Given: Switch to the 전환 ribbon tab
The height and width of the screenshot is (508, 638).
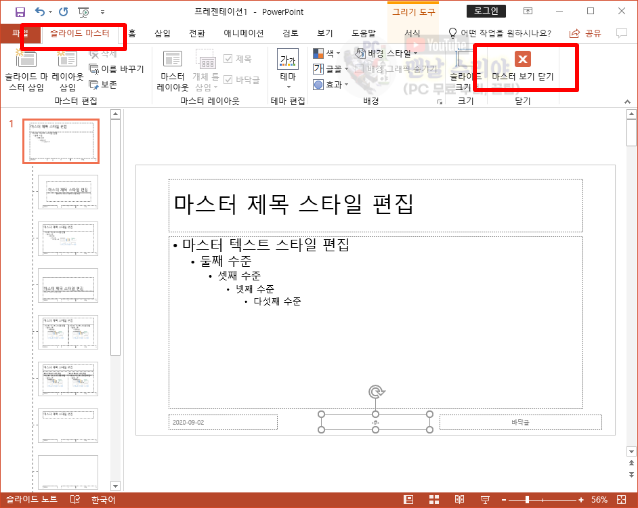Looking at the screenshot, I should tap(197, 33).
